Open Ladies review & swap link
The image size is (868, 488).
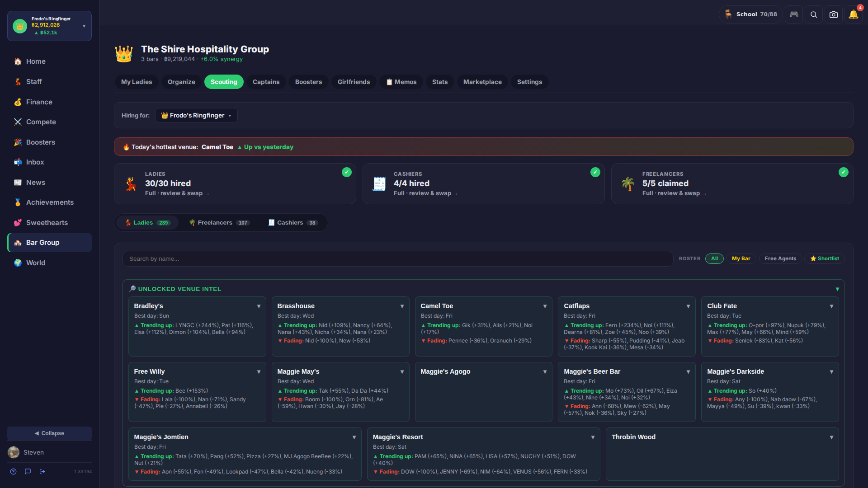pos(177,193)
